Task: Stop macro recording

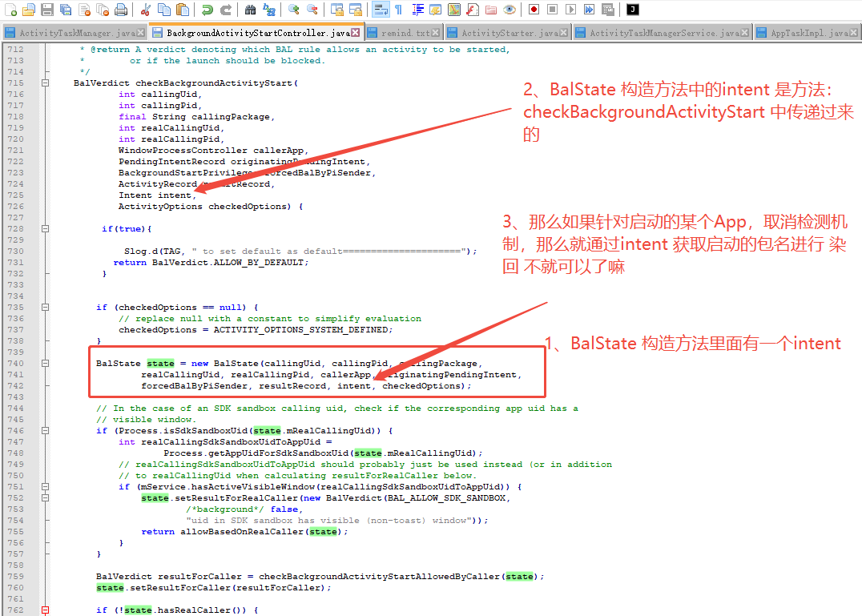Action: (x=553, y=10)
